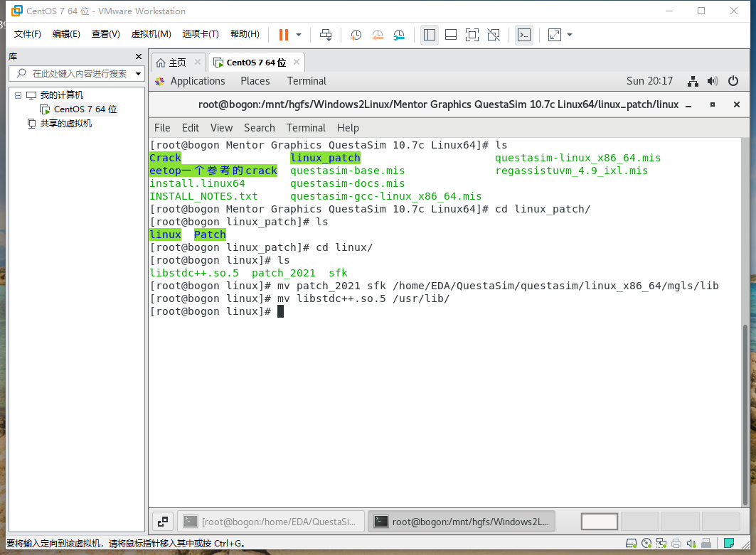The width and height of the screenshot is (756, 555).
Task: Click the terminal vertical scrollbar
Action: [x=745, y=414]
